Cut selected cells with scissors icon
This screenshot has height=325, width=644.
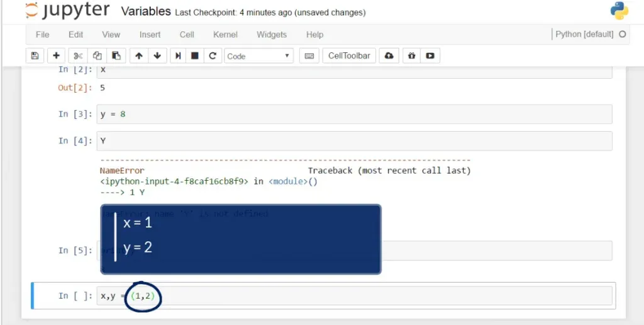[x=78, y=56]
